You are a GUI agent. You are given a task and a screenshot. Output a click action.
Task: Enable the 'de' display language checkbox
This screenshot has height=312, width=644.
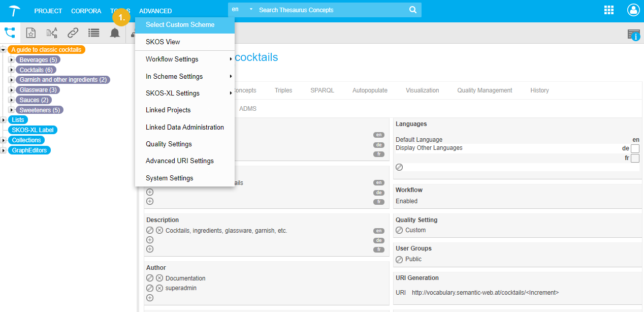click(635, 148)
